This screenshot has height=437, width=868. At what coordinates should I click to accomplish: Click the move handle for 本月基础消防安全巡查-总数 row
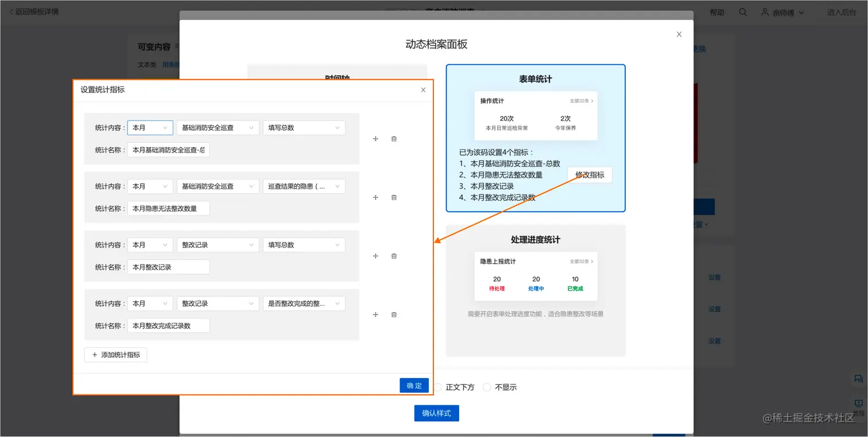click(375, 139)
